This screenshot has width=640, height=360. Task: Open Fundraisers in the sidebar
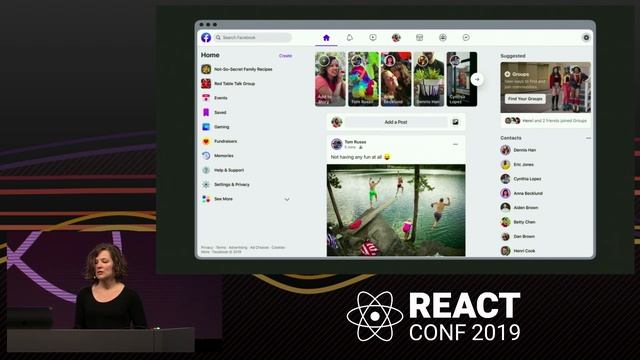pyautogui.click(x=225, y=141)
